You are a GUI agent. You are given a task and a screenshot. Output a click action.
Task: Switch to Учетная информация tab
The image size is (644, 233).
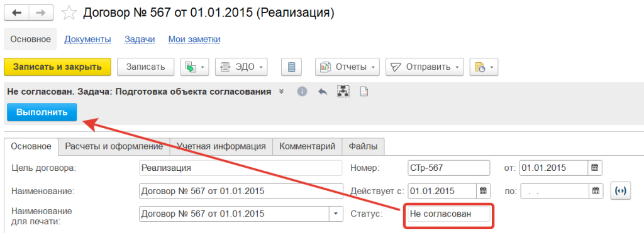point(221,146)
